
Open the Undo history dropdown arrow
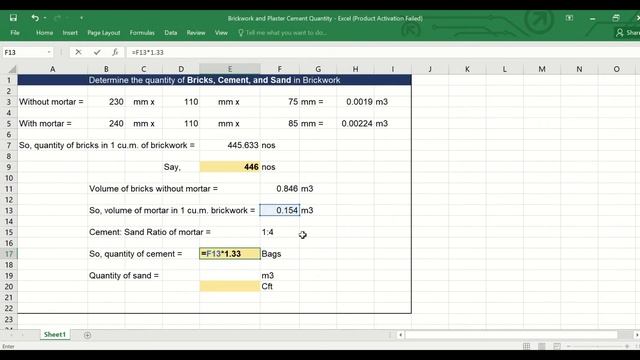tap(44, 18)
